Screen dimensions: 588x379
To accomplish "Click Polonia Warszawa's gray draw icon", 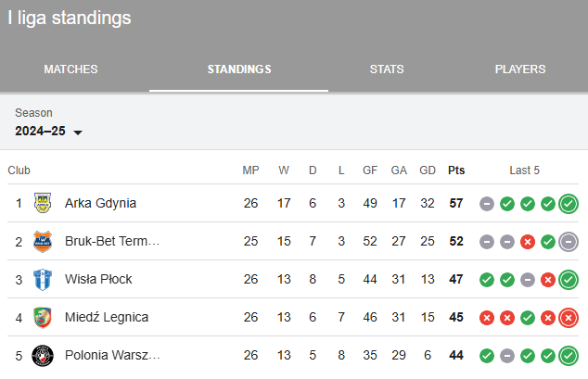I will 507,356.
